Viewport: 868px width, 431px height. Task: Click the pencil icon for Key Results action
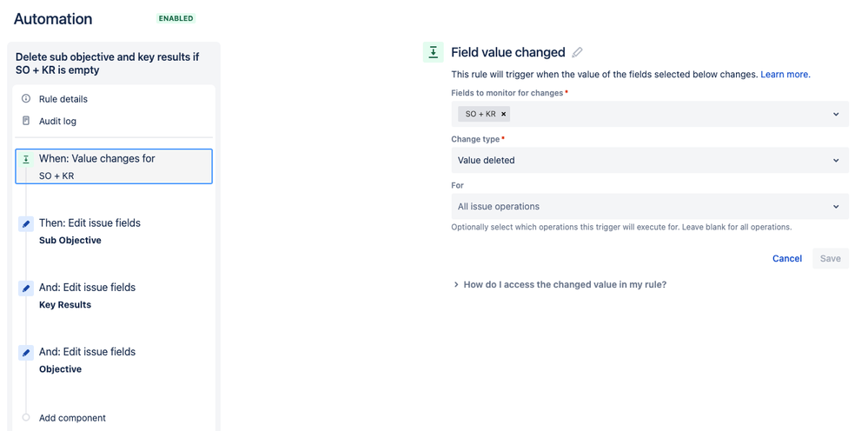[x=25, y=288]
